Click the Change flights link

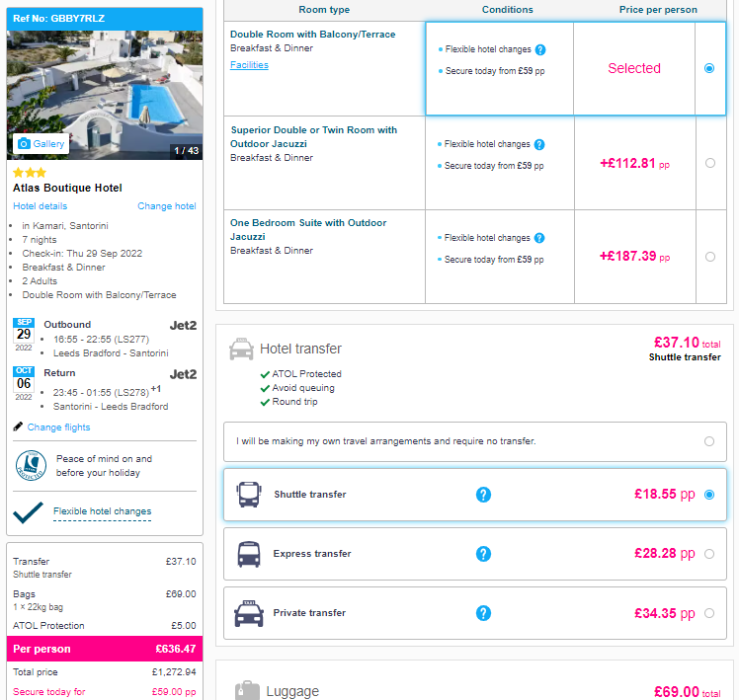(x=58, y=428)
